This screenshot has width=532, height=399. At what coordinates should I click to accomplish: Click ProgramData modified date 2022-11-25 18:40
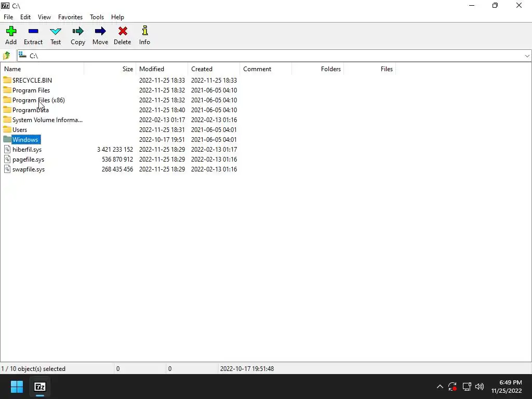coord(162,110)
